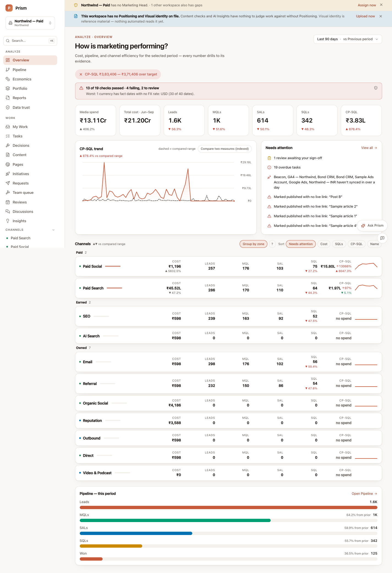Open the feedback comment icon button

click(382, 238)
